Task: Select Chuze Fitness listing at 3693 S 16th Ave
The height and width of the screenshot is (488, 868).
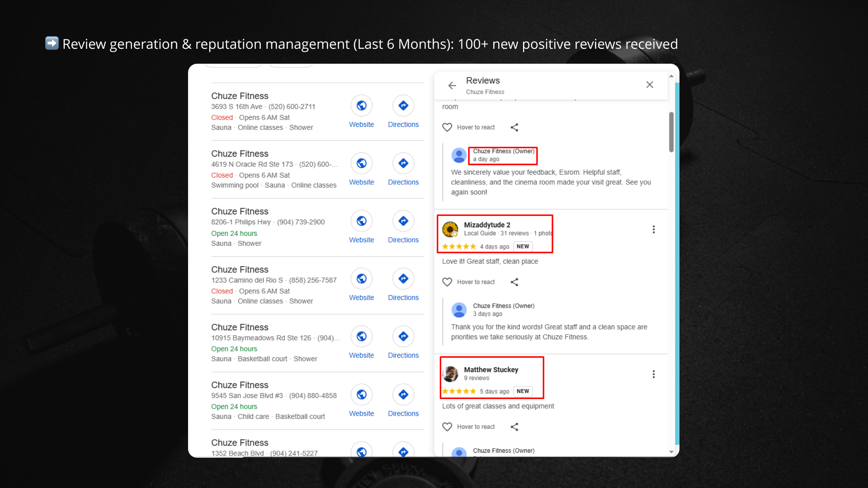Action: (x=240, y=96)
